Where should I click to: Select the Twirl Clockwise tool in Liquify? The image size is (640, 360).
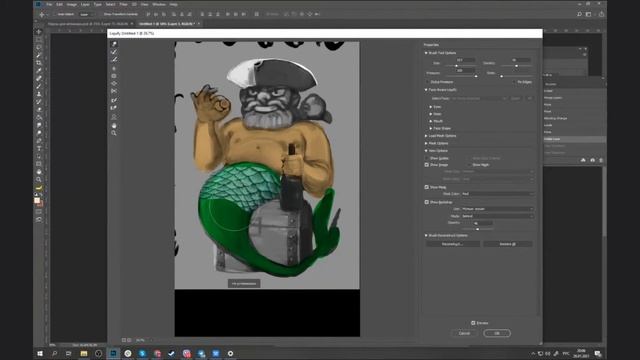click(114, 68)
